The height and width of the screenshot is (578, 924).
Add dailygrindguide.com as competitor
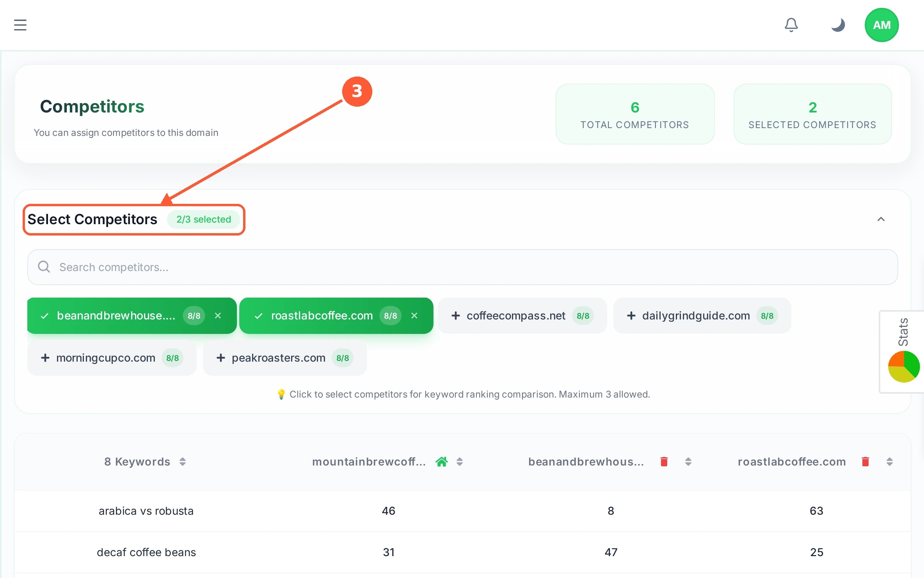(702, 316)
